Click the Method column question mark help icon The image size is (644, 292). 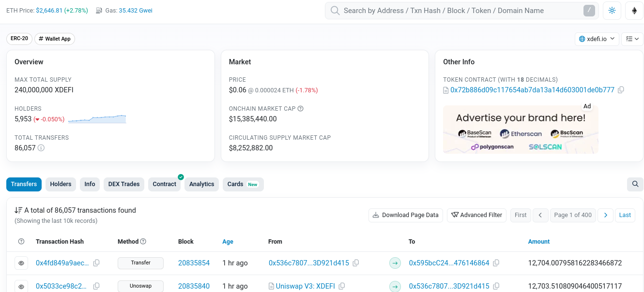point(144,241)
